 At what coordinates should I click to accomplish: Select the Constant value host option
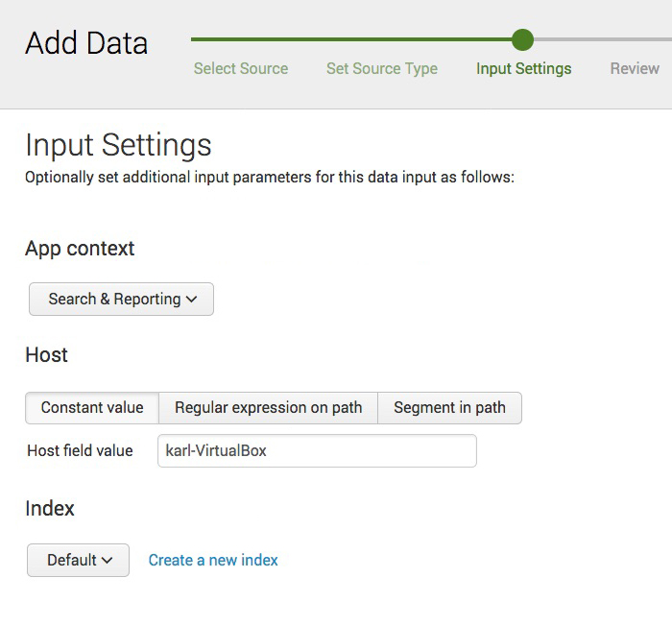[92, 407]
